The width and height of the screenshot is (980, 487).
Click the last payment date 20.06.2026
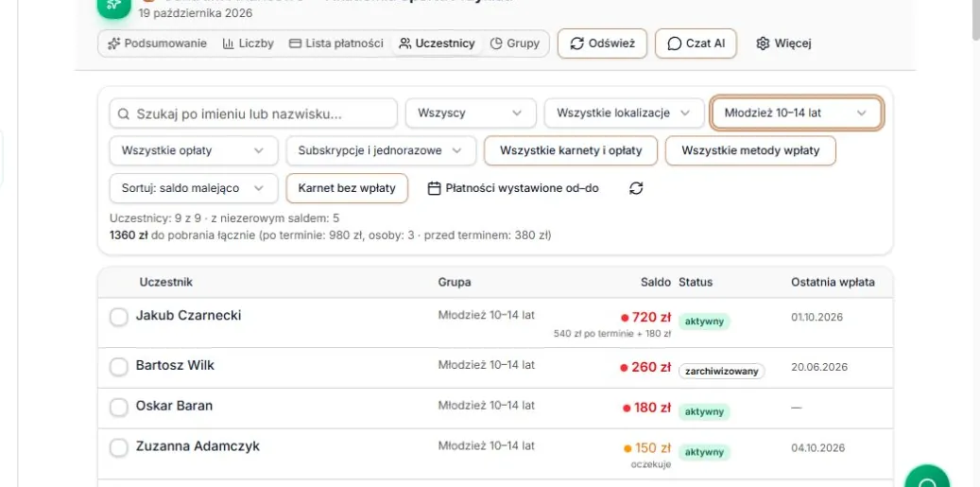pos(819,367)
